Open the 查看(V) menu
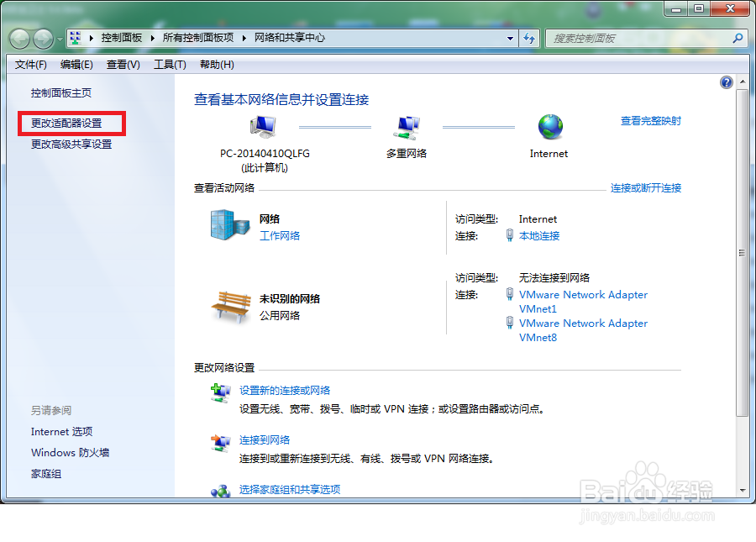 (x=124, y=64)
